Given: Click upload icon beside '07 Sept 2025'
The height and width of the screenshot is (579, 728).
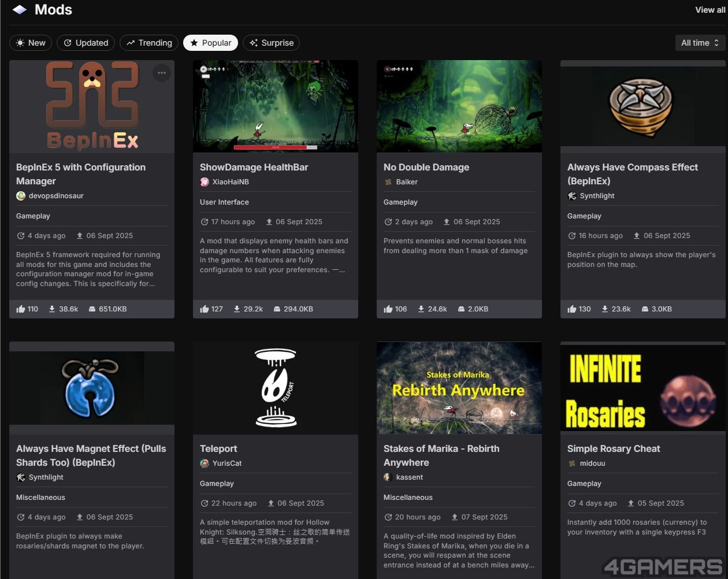Looking at the screenshot, I should click(455, 517).
